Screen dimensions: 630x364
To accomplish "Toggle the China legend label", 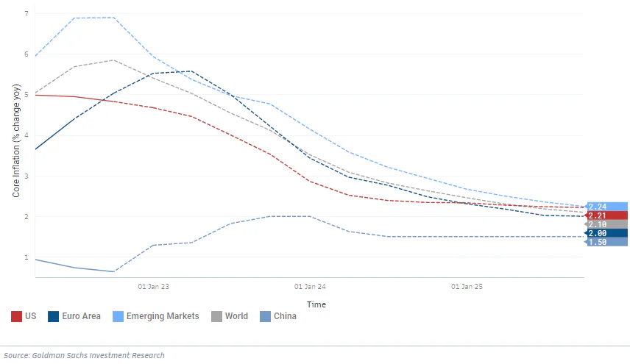I will [285, 316].
